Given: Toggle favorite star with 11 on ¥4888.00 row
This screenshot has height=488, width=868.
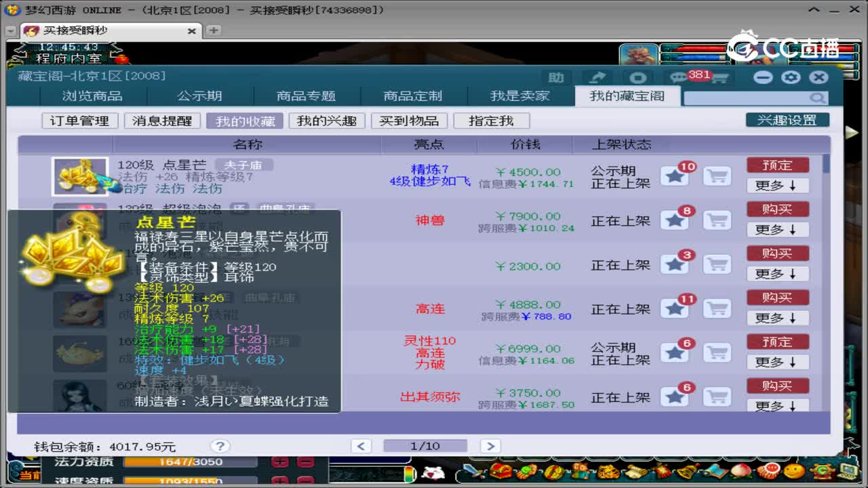Looking at the screenshot, I should click(674, 308).
